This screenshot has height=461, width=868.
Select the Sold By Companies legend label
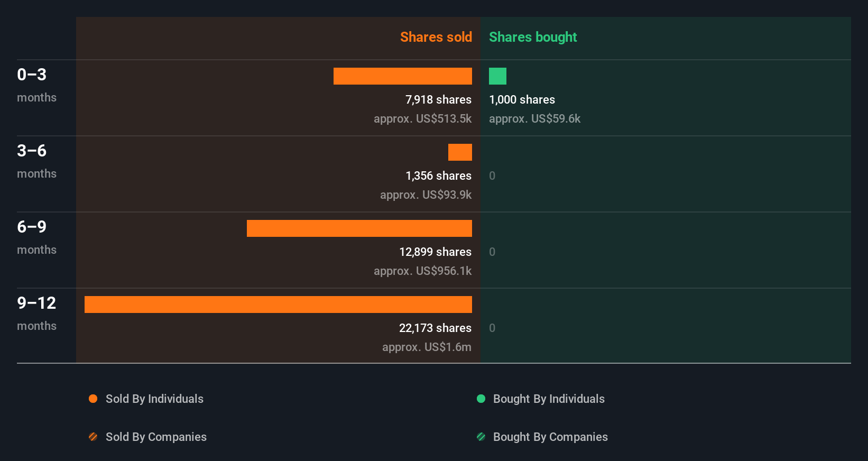pos(156,437)
